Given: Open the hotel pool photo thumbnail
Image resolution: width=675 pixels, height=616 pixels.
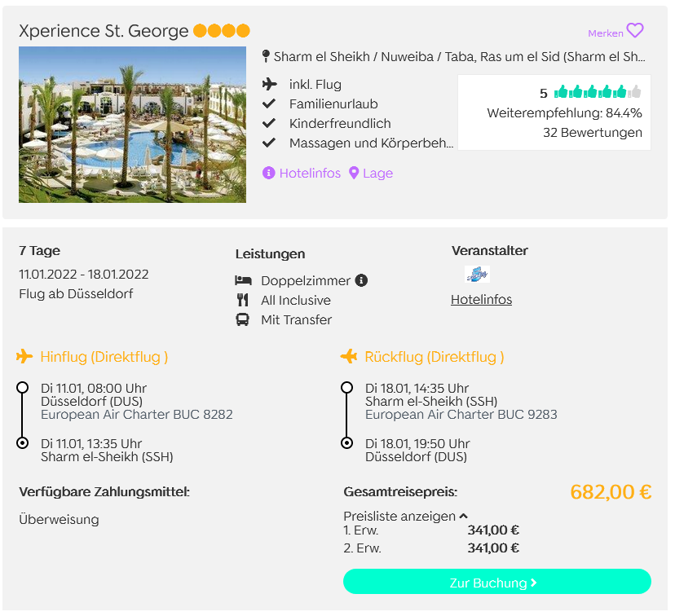Looking at the screenshot, I should [x=133, y=125].
